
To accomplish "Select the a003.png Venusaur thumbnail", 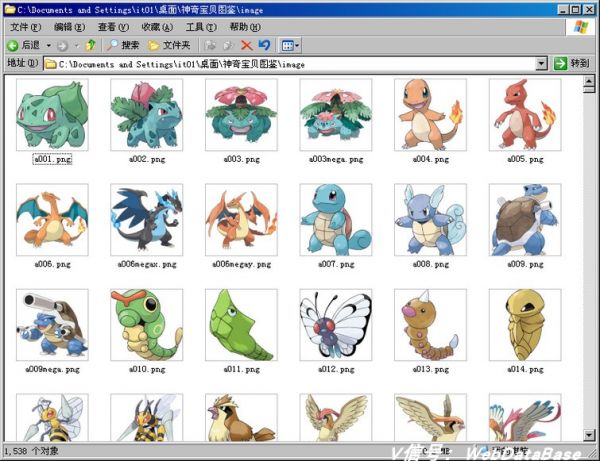I will click(x=241, y=115).
